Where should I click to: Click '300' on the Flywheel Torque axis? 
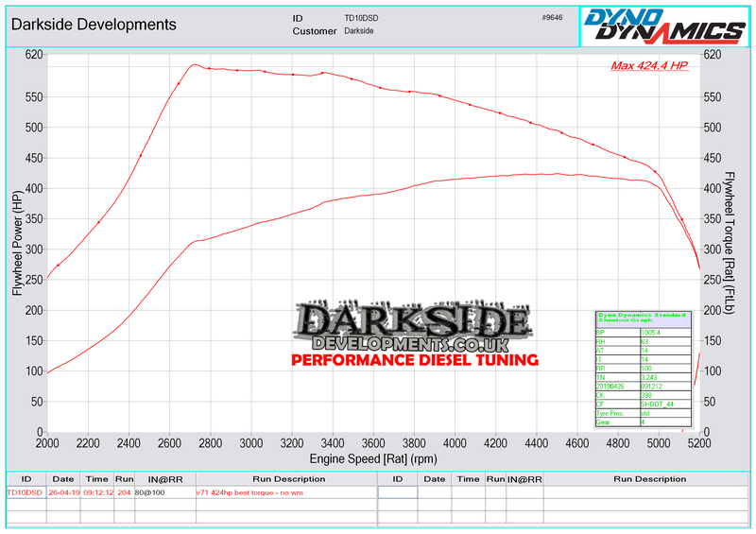[x=713, y=250]
